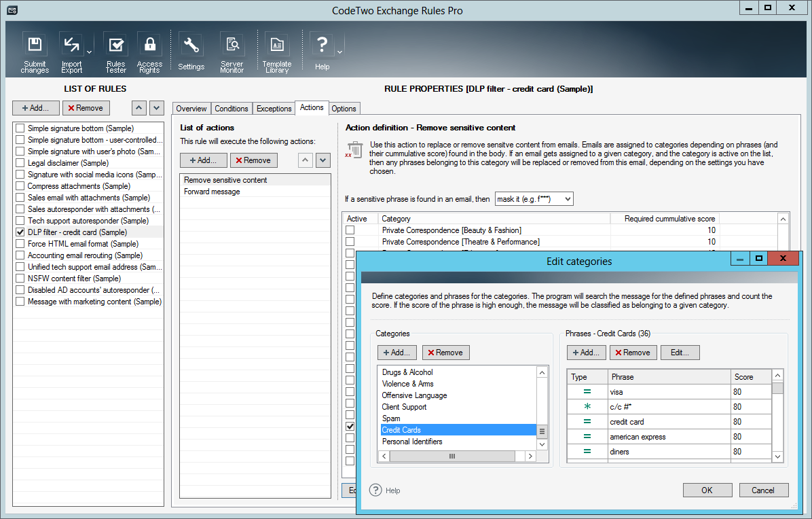Move selected rule down in list of rules
812x519 pixels.
pyautogui.click(x=157, y=108)
